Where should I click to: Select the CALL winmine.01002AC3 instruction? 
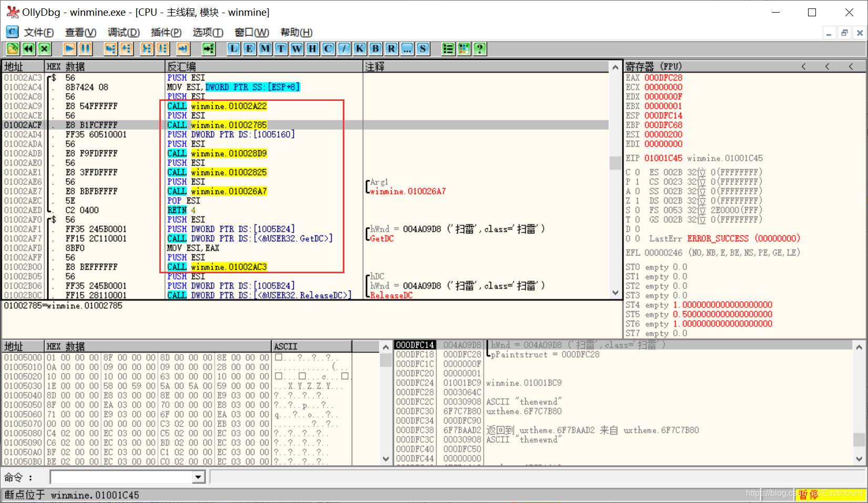[217, 267]
